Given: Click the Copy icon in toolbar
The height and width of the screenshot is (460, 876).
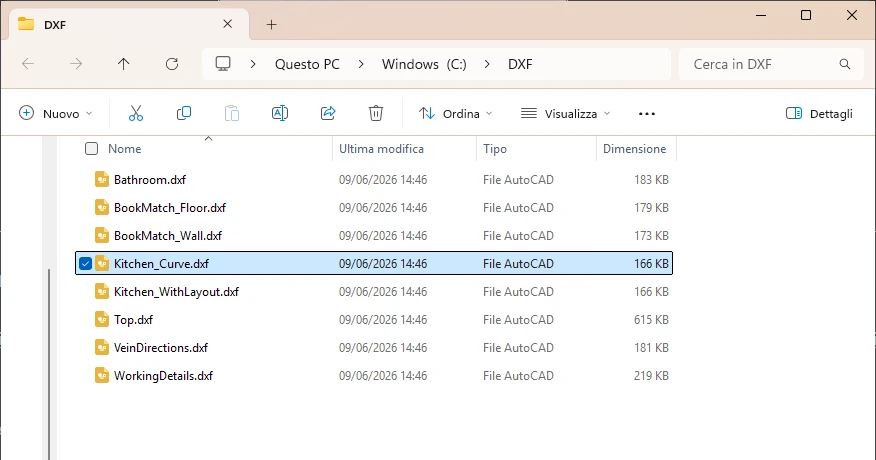Looking at the screenshot, I should [x=184, y=113].
